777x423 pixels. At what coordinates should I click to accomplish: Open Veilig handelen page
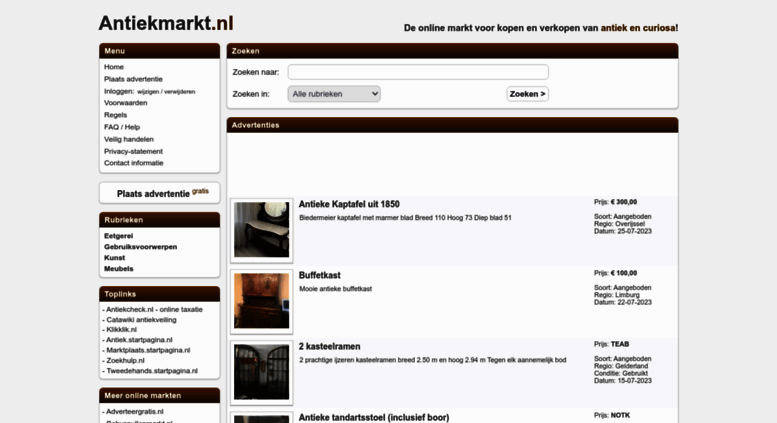[129, 139]
